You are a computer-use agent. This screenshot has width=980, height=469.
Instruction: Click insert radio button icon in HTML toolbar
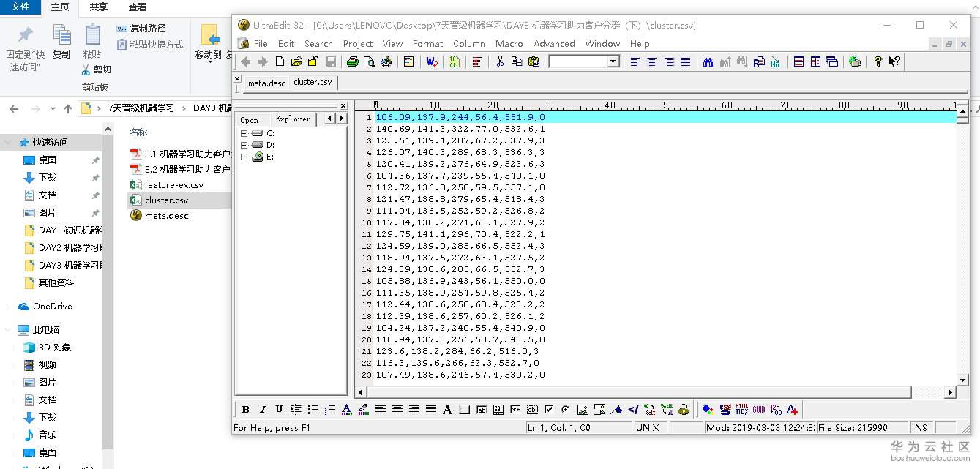[x=565, y=410]
